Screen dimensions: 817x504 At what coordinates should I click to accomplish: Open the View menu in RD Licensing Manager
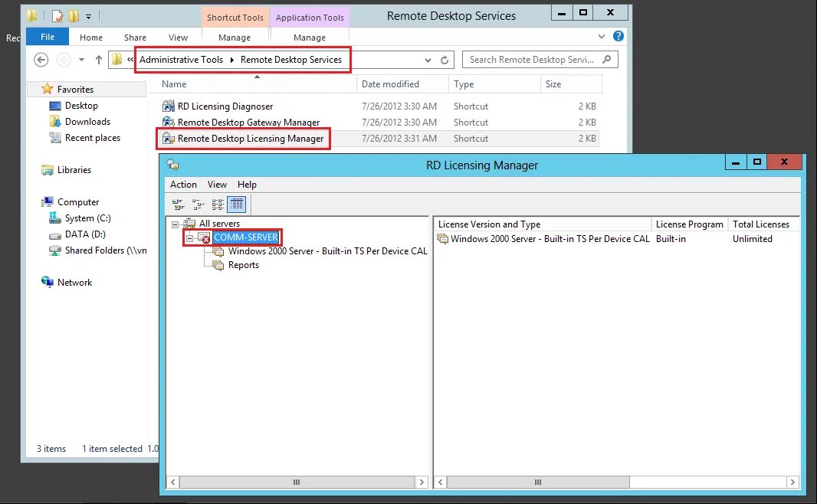[217, 185]
